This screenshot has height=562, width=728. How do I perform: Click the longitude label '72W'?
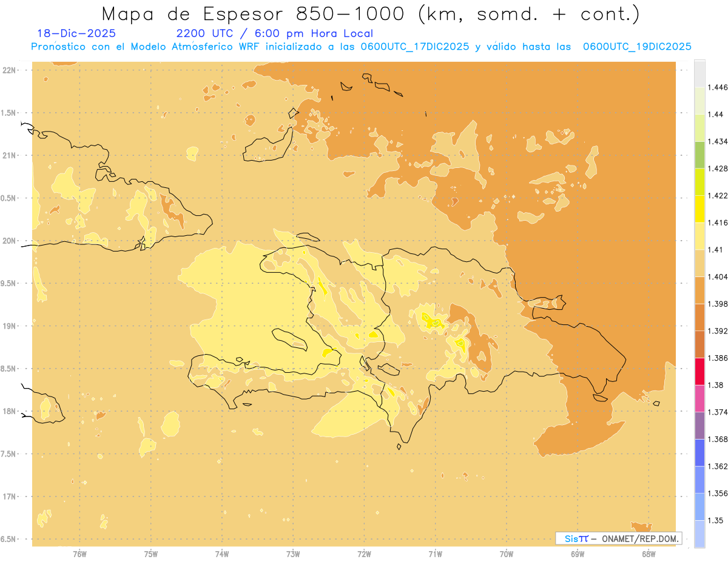point(364,554)
